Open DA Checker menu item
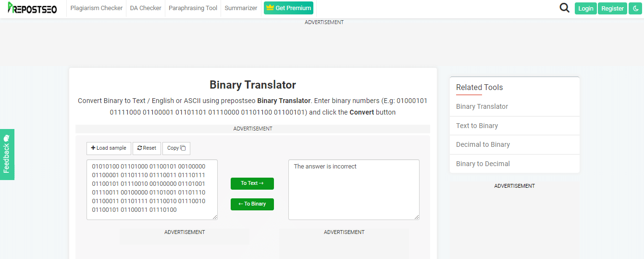 click(x=146, y=8)
